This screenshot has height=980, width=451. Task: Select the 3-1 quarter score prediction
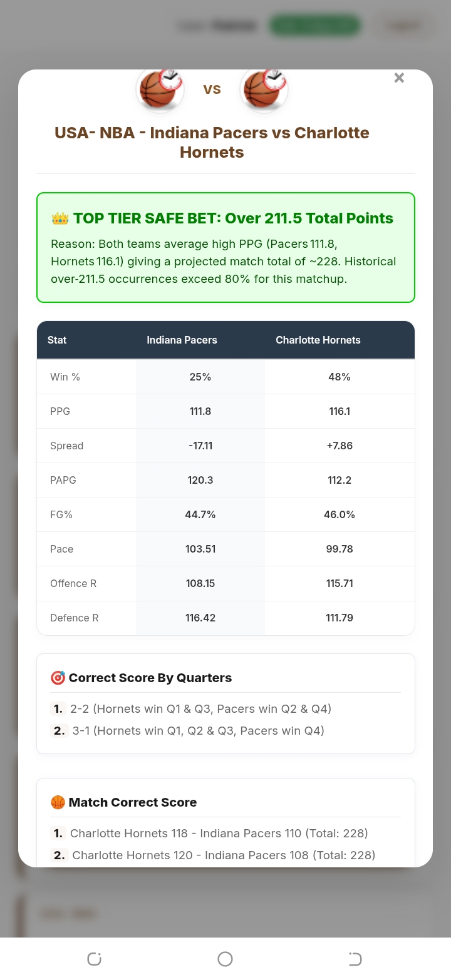[x=198, y=731]
